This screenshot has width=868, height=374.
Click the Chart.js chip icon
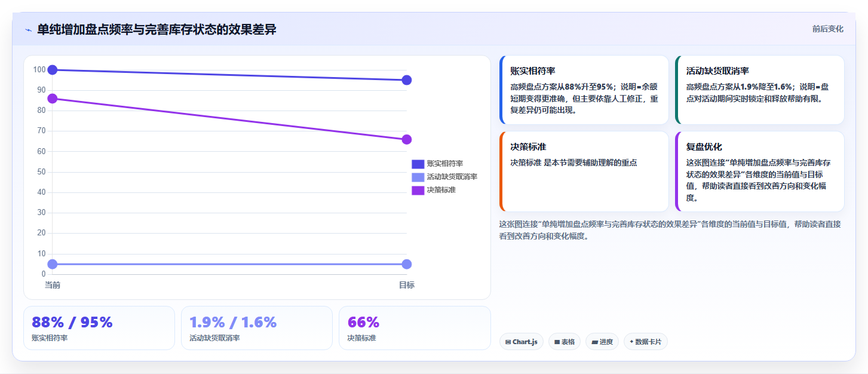click(508, 342)
